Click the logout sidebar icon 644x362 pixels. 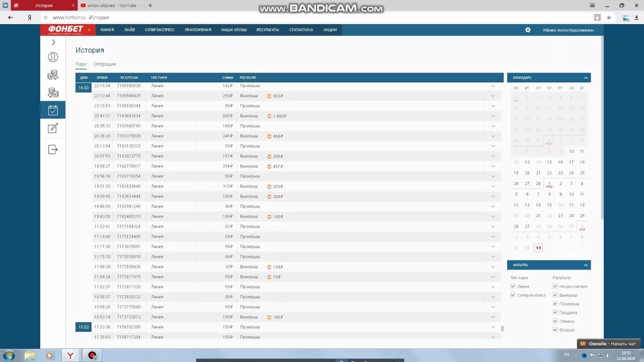53,149
